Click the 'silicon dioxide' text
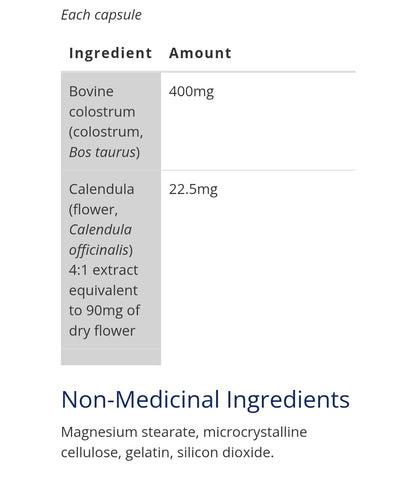This screenshot has width=416, height=480. click(225, 453)
